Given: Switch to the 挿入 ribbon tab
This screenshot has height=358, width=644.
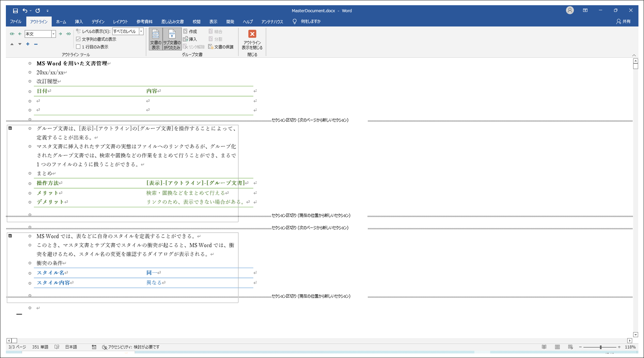Looking at the screenshot, I should (x=79, y=22).
